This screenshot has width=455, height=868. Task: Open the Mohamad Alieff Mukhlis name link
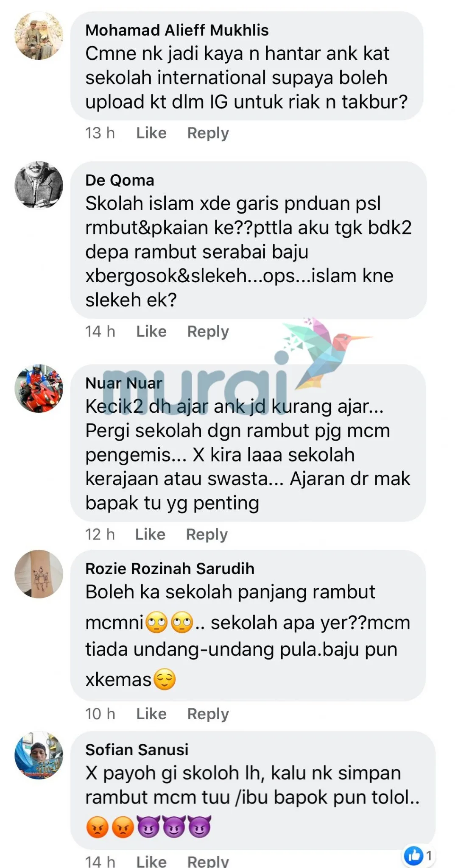[177, 30]
